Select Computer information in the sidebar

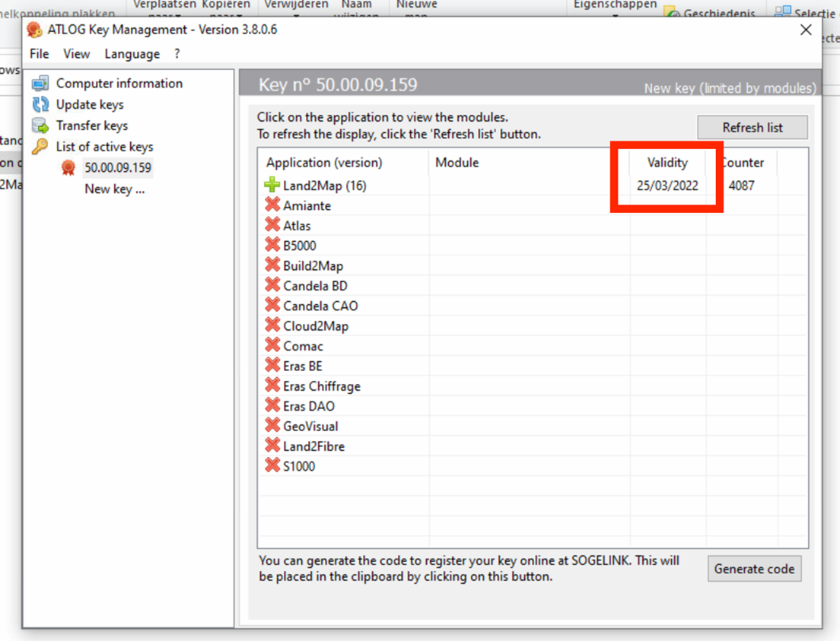click(x=119, y=84)
